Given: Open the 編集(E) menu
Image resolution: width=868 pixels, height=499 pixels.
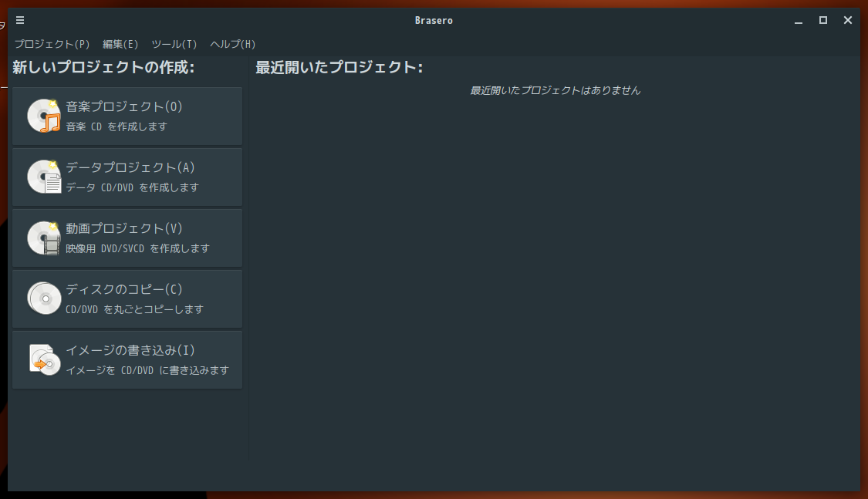Looking at the screenshot, I should [120, 44].
